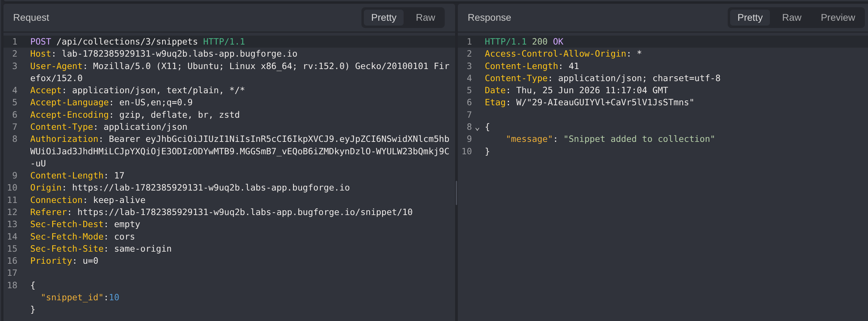Click the response charset=utf-8 value
868x321 pixels.
(x=686, y=78)
